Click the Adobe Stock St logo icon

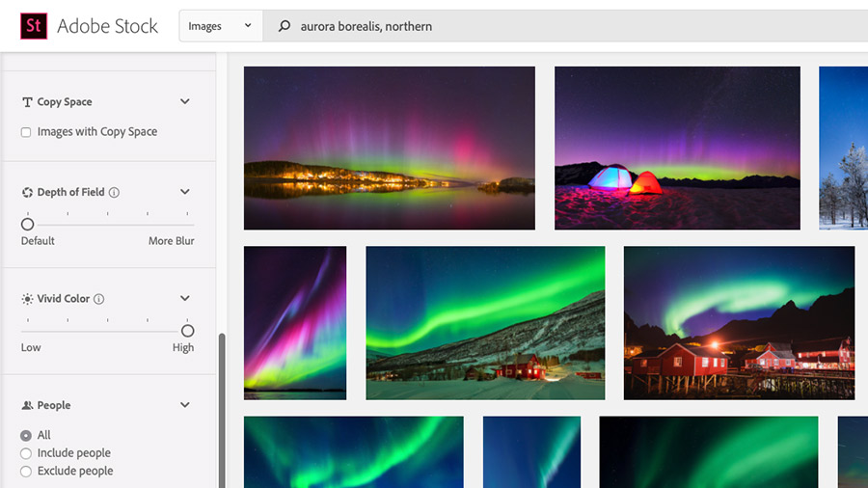point(34,26)
